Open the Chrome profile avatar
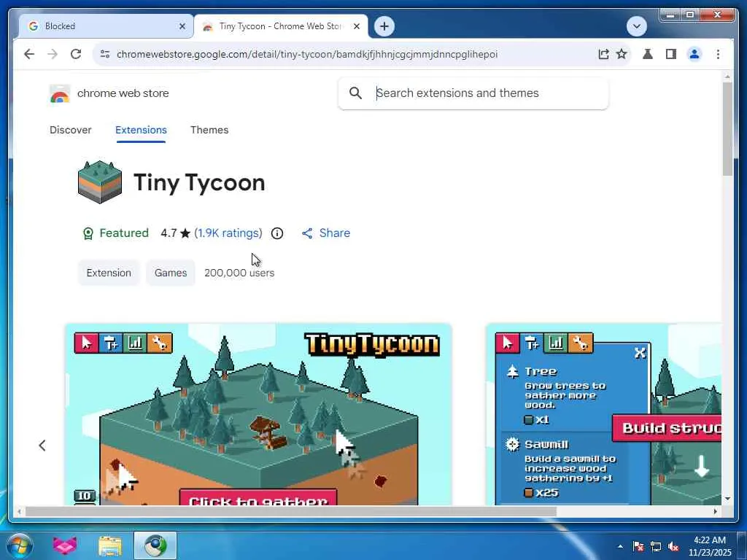Viewport: 747px width, 560px height. (x=694, y=54)
